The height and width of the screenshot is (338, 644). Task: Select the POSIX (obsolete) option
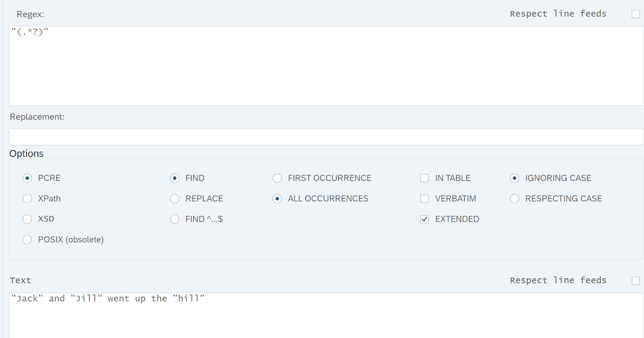(x=27, y=239)
